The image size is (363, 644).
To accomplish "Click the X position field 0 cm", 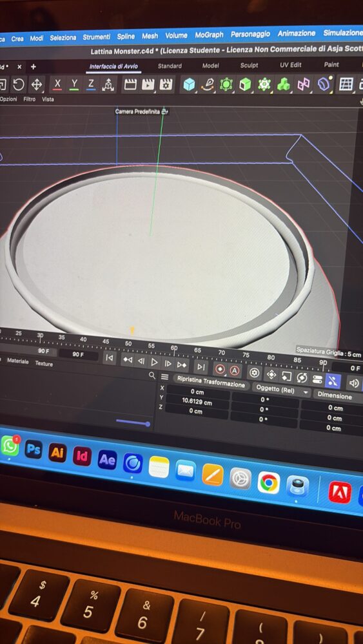I will (x=197, y=392).
